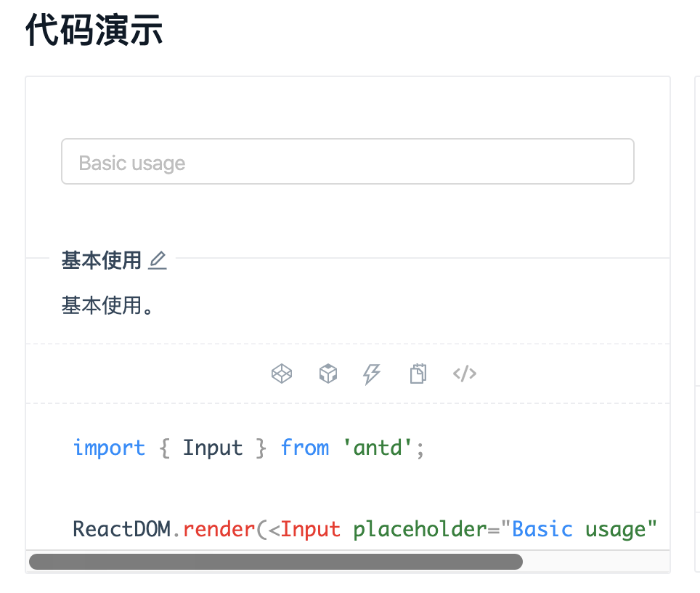Click the from keyword in the code
The height and width of the screenshot is (593, 700).
click(x=305, y=448)
